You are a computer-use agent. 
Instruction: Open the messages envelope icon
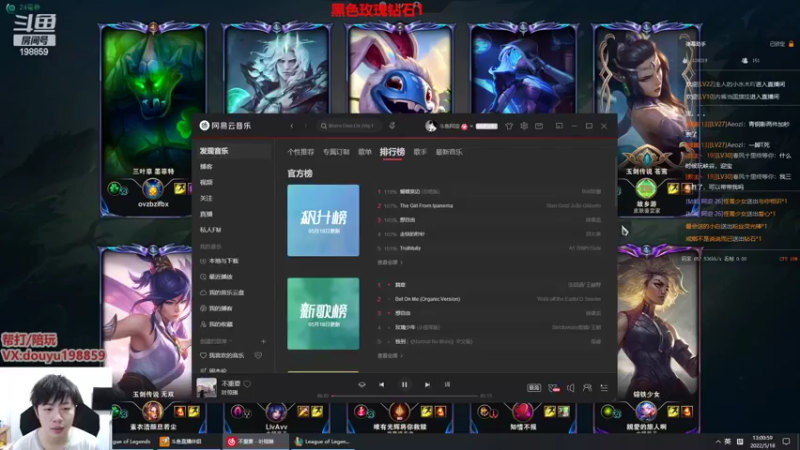(x=539, y=126)
